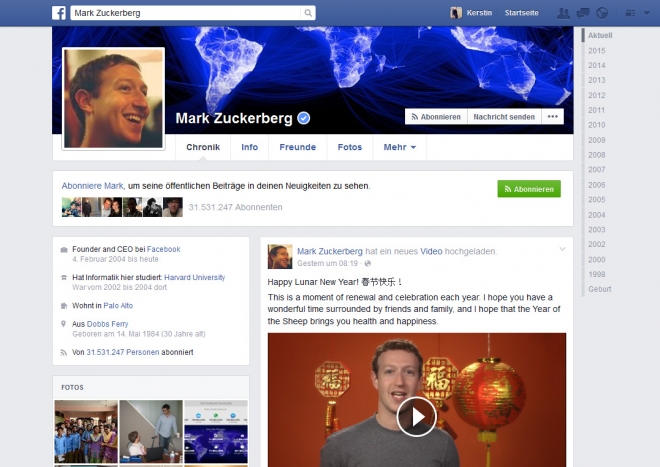The image size is (660, 467).
Task: Click the Nachricht senden button
Action: 504,117
